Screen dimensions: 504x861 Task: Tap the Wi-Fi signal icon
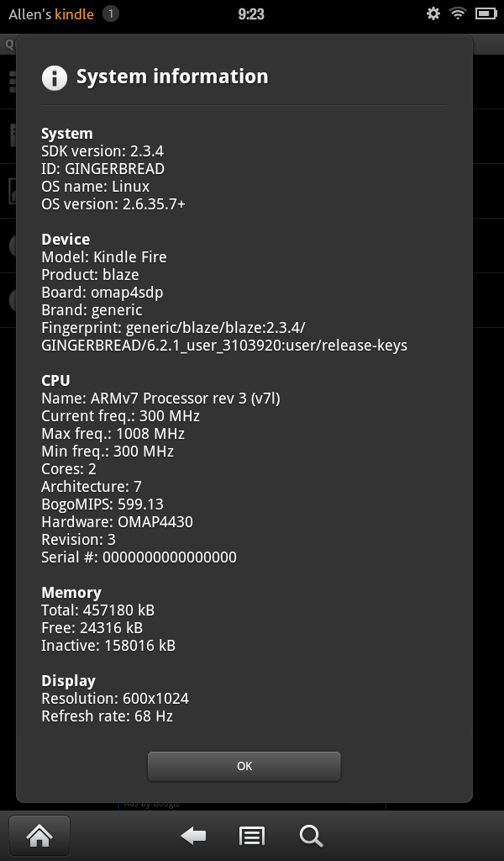click(x=458, y=13)
